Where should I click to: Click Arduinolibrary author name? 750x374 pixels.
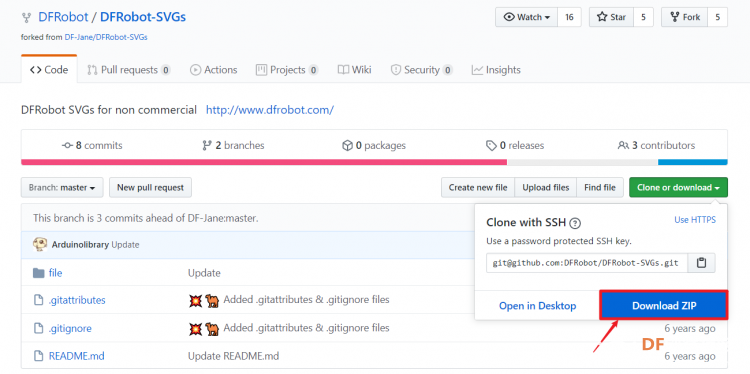(81, 244)
